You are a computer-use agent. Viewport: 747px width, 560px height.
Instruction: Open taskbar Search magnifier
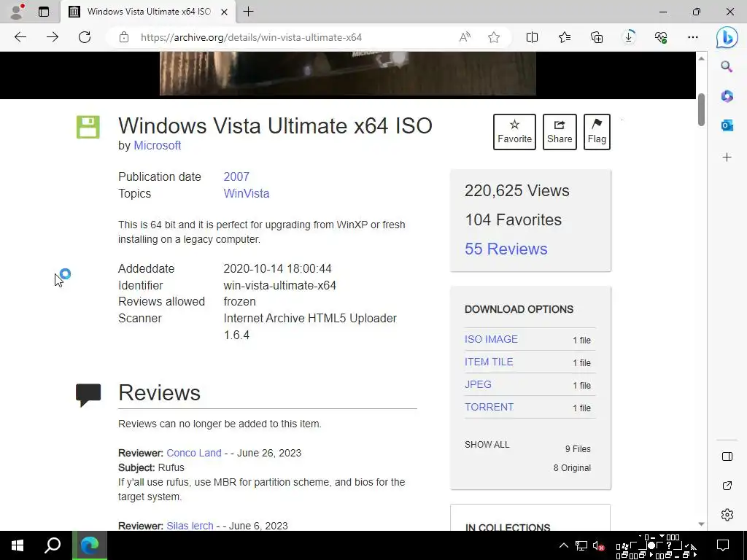coord(53,545)
